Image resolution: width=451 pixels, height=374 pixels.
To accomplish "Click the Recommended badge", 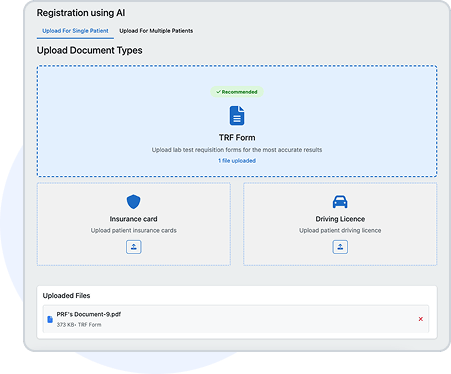I will click(237, 92).
